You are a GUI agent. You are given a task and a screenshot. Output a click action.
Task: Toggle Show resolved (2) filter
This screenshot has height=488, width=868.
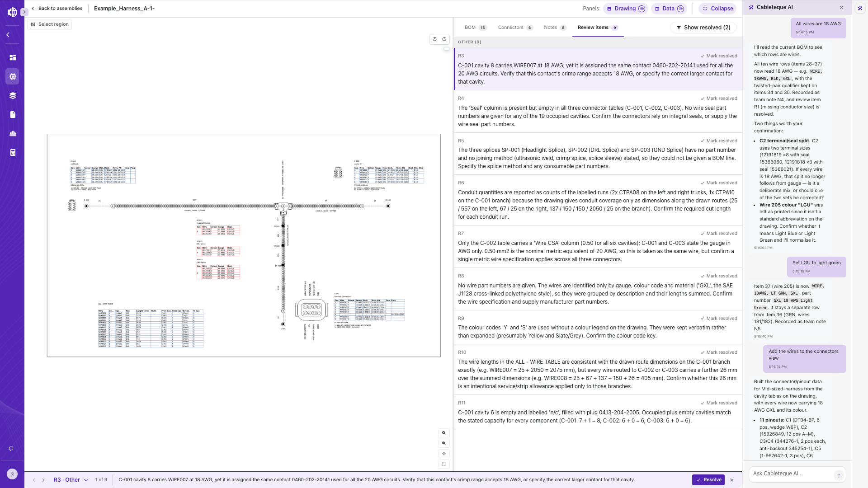point(703,28)
